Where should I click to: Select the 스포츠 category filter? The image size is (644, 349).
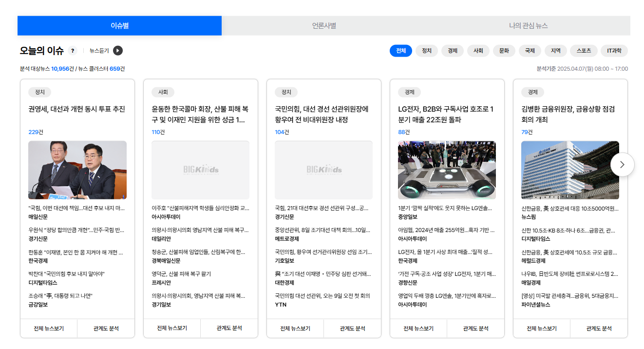(x=584, y=51)
